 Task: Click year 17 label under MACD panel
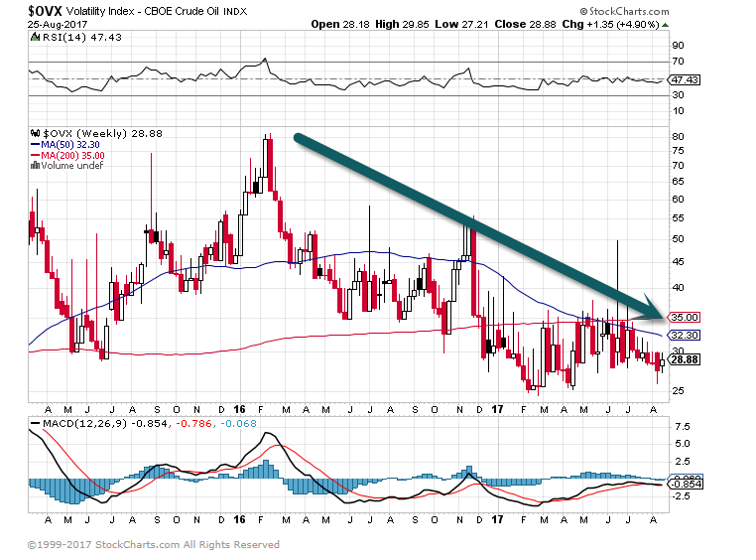click(x=498, y=519)
